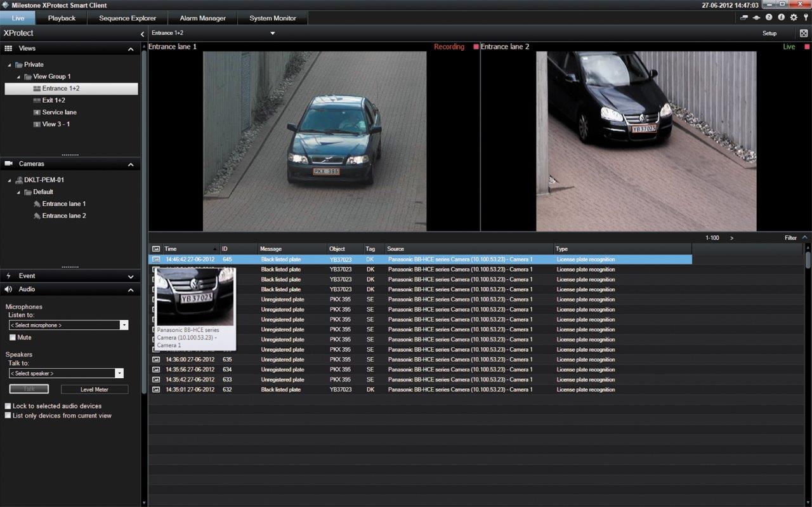Click the Cameras camcorder panel icon
The height and width of the screenshot is (507, 812).
9,164
